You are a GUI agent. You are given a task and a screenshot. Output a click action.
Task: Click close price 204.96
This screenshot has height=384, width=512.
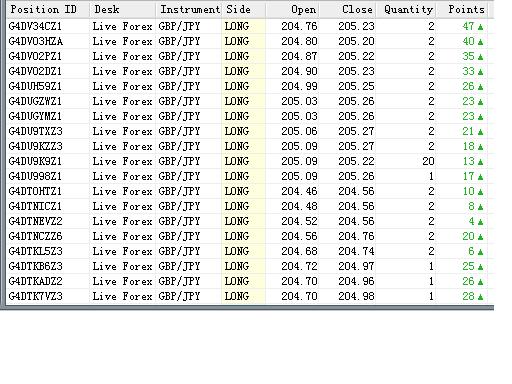coord(356,281)
